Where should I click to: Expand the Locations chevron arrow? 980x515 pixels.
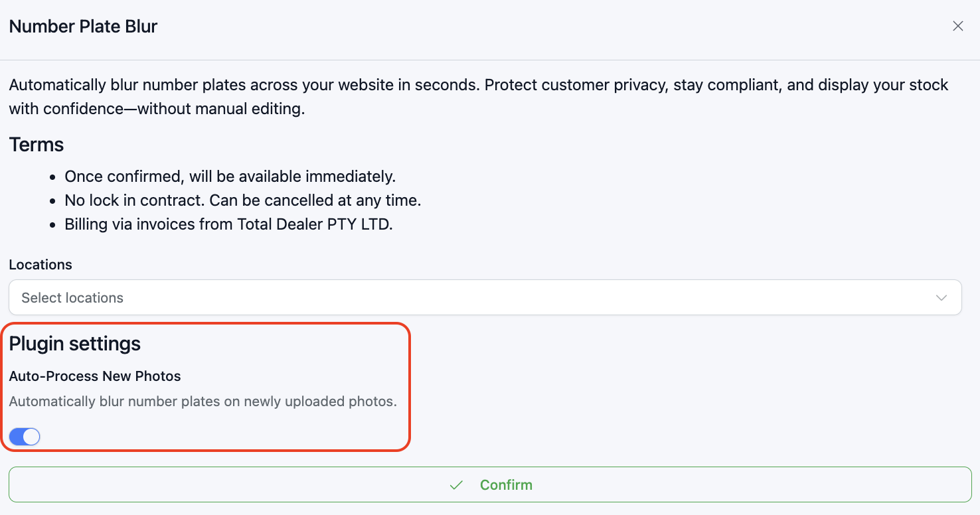[x=941, y=298]
